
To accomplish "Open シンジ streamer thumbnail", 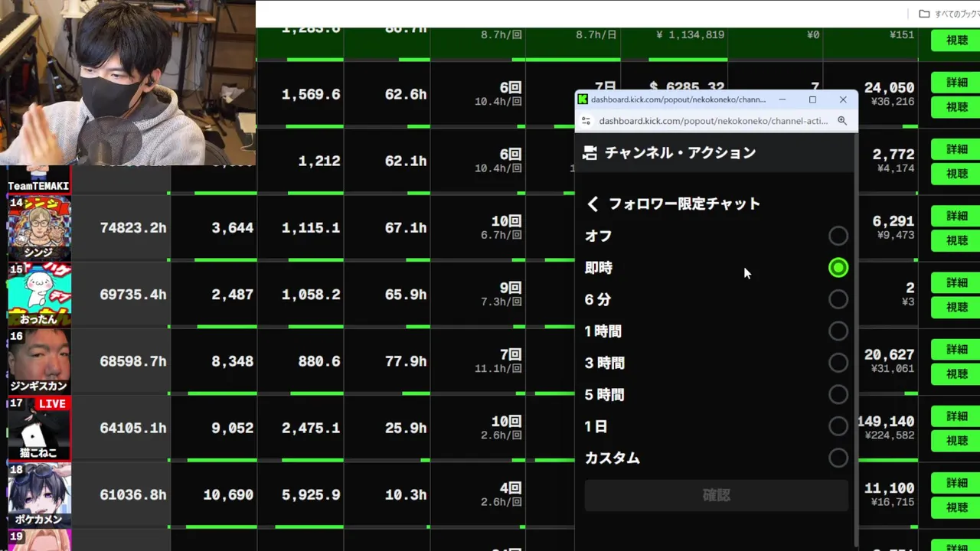I will 39,228.
